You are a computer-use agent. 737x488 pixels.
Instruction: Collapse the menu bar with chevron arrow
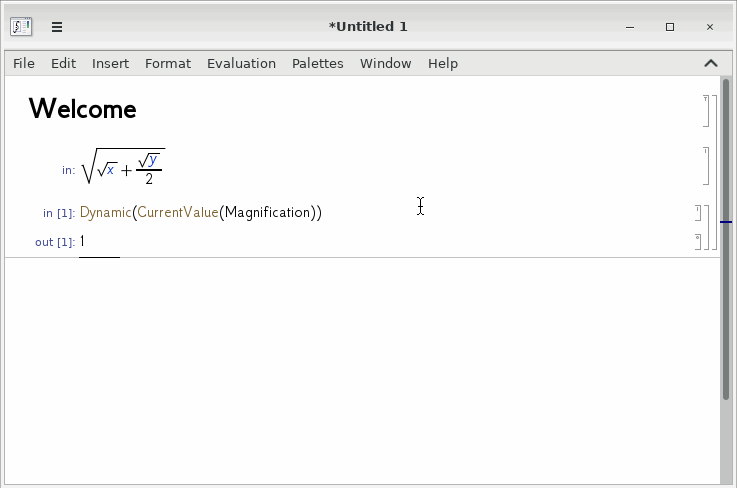point(711,63)
